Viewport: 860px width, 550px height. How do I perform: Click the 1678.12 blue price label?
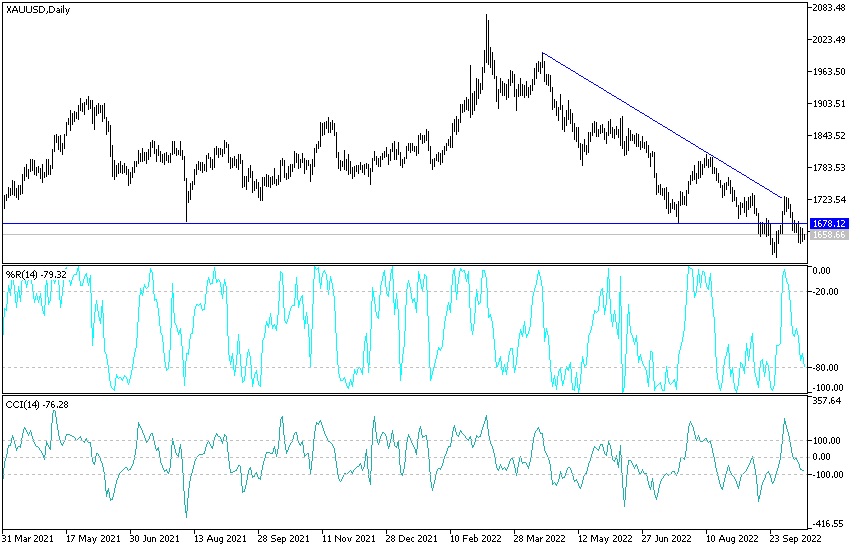[x=829, y=224]
